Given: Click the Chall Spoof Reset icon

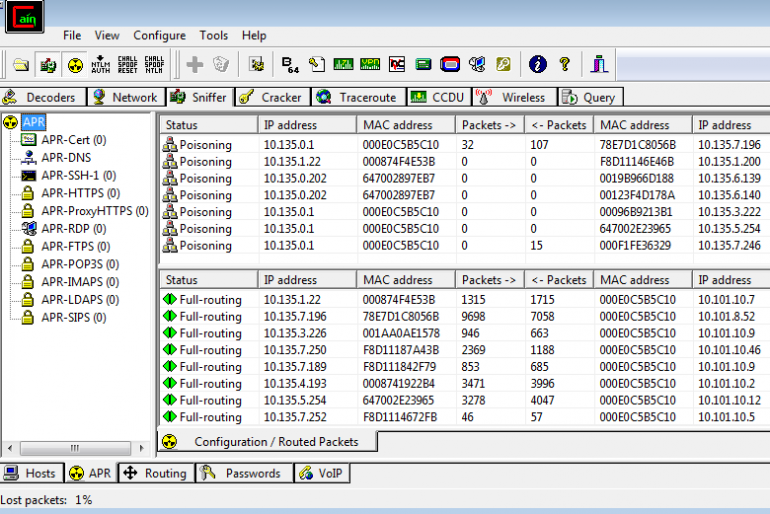Looking at the screenshot, I should pos(128,64).
